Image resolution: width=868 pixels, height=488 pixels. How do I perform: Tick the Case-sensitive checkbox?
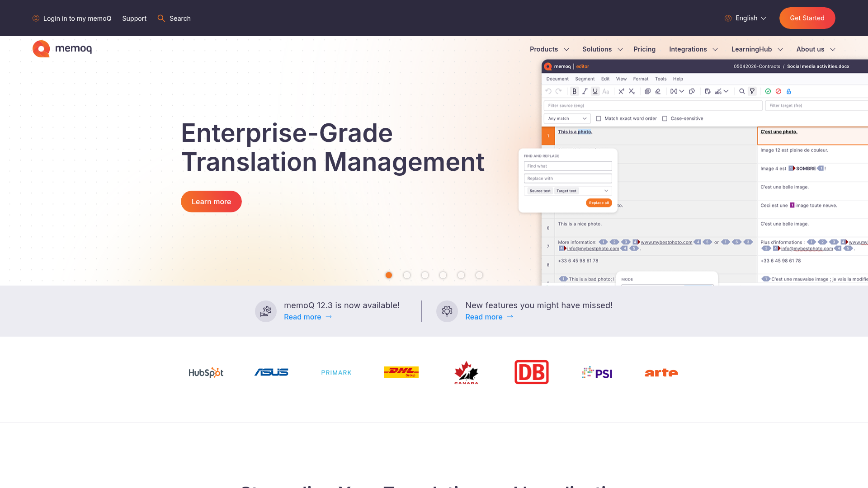point(665,118)
